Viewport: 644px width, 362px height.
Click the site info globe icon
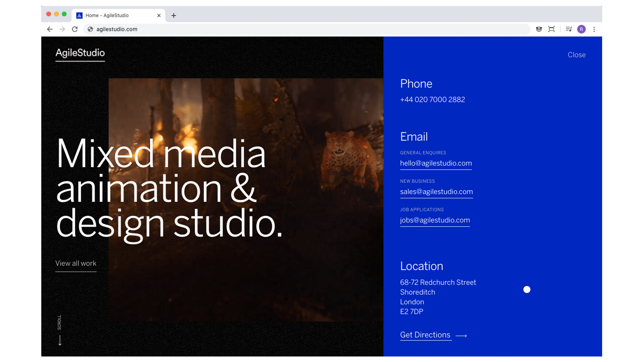coord(90,29)
